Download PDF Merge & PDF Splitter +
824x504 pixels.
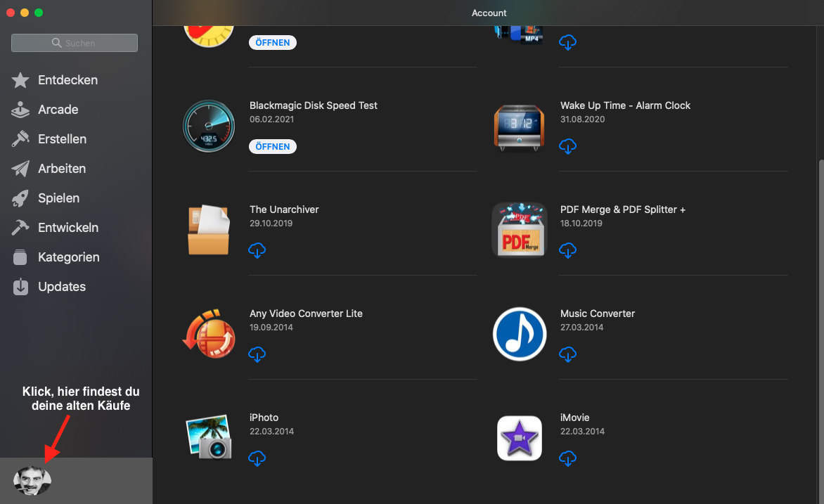pyautogui.click(x=567, y=250)
